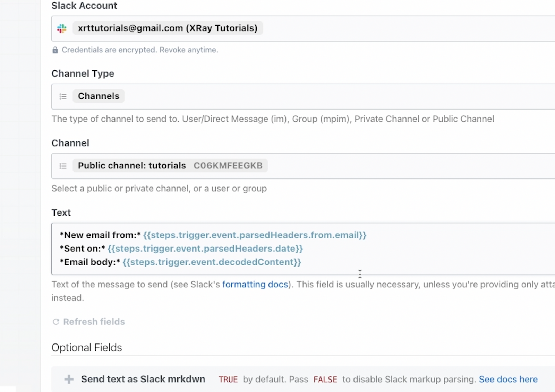Viewport: 555px width, 392px height.
Task: Click the Credentials are encrypted note
Action: coord(140,50)
